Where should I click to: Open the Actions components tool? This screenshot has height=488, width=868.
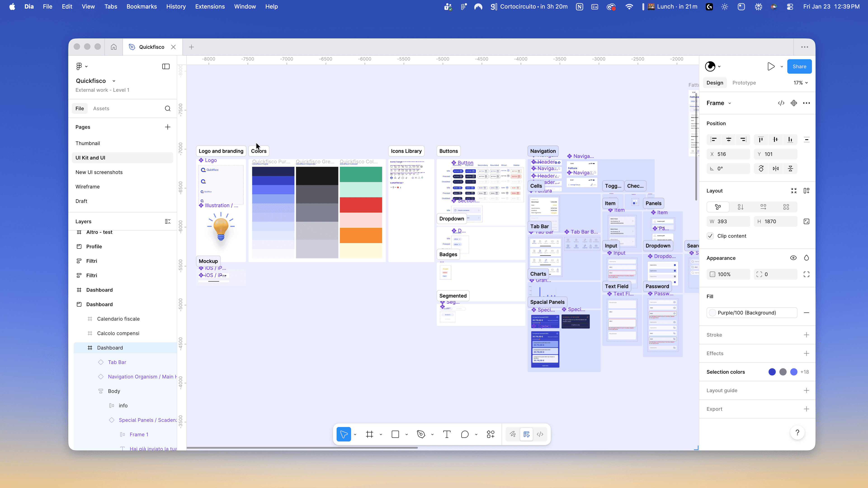[x=491, y=434]
